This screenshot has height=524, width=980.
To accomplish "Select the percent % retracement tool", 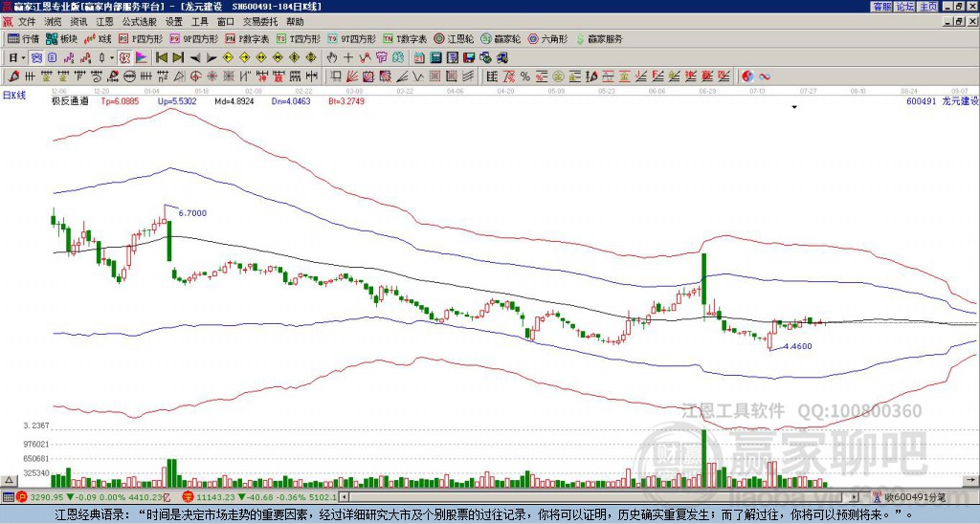I will pyautogui.click(x=525, y=76).
